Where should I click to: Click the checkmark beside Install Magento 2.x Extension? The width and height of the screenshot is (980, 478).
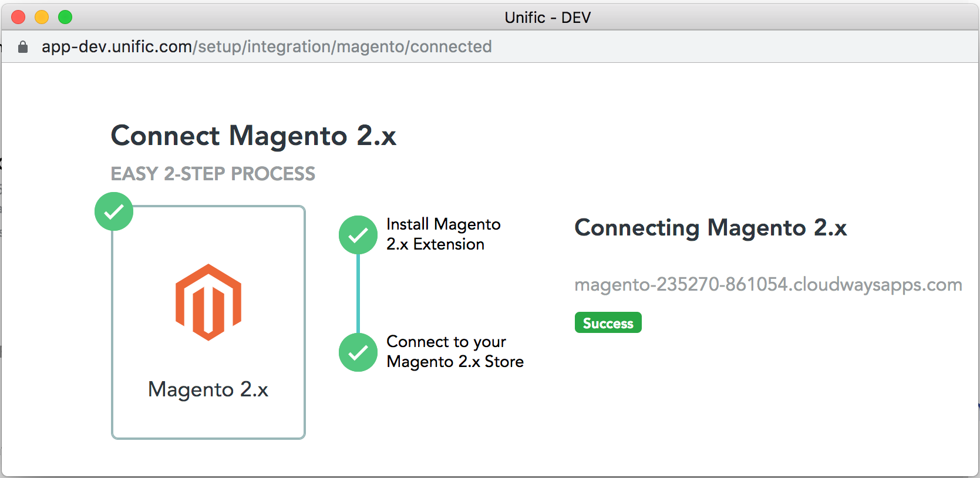pyautogui.click(x=358, y=235)
